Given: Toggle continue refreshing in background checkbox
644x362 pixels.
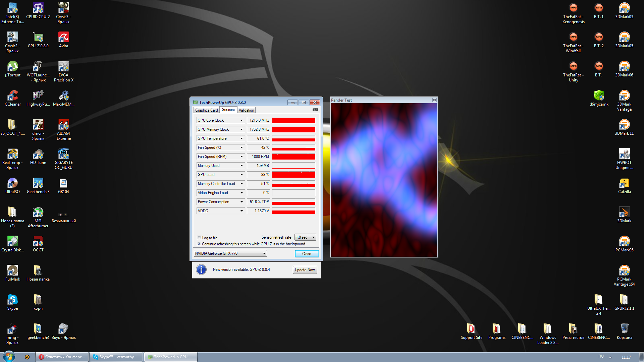Looking at the screenshot, I should click(199, 244).
